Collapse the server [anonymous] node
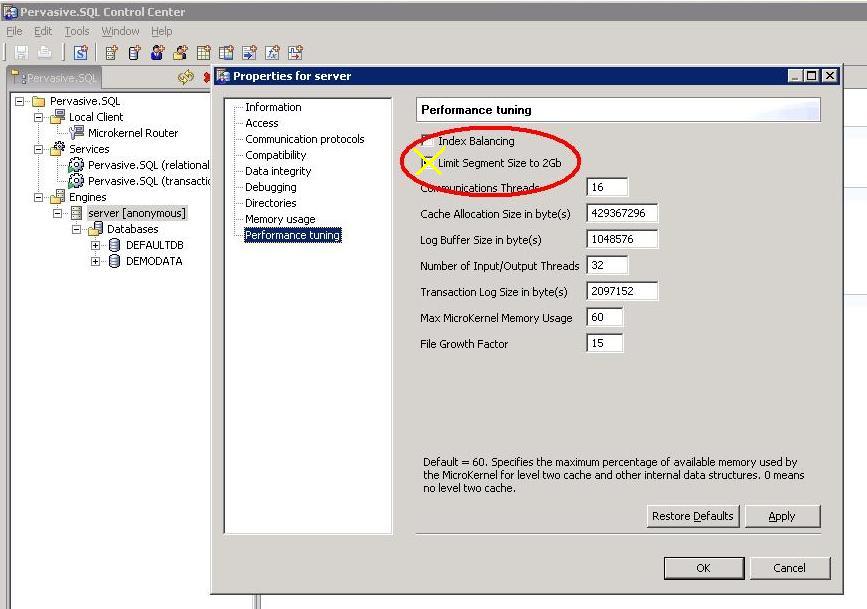Image resolution: width=867 pixels, height=609 pixels. coord(58,214)
